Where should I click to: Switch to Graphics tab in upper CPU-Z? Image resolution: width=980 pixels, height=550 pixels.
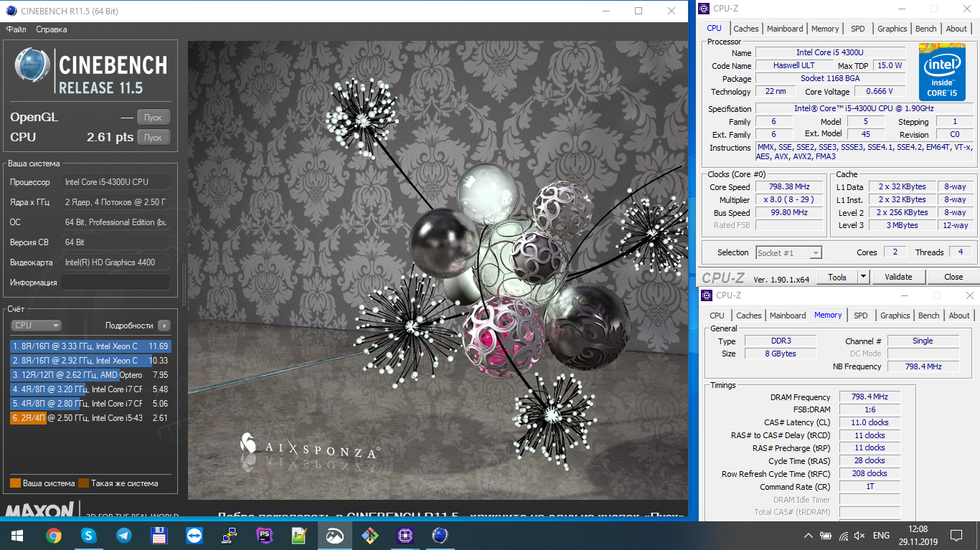[x=892, y=29]
